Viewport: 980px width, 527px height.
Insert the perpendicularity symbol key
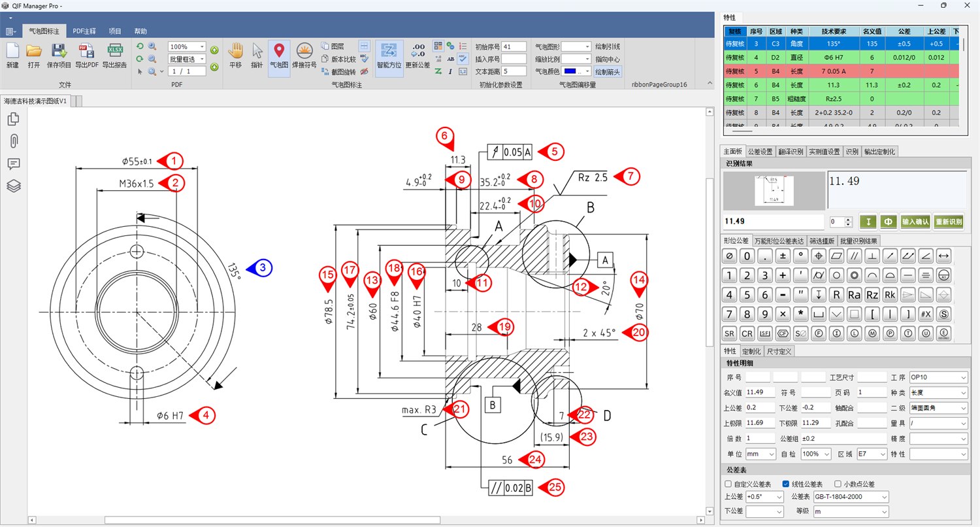[872, 256]
